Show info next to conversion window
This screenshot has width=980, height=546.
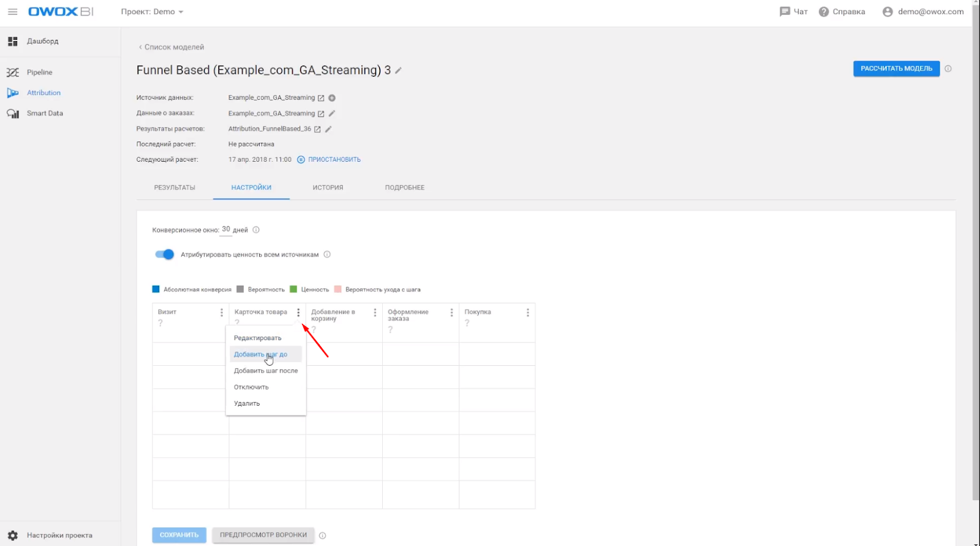click(x=256, y=230)
